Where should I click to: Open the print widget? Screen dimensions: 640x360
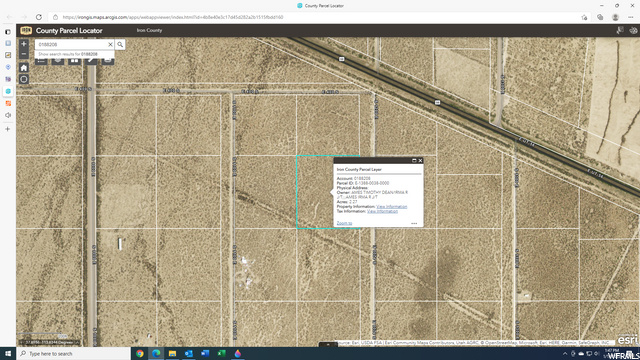(108, 61)
